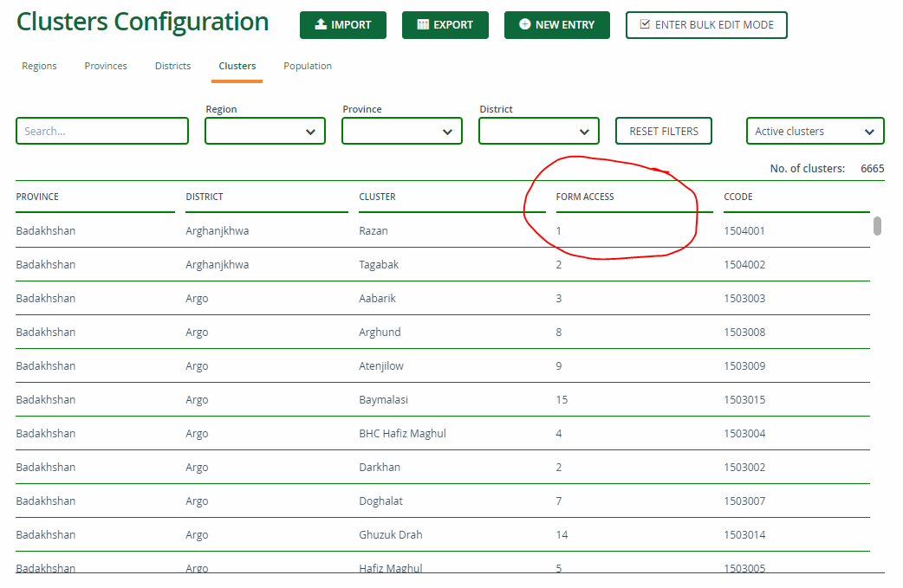Open the District filter dropdown
The image size is (903, 588).
(538, 131)
